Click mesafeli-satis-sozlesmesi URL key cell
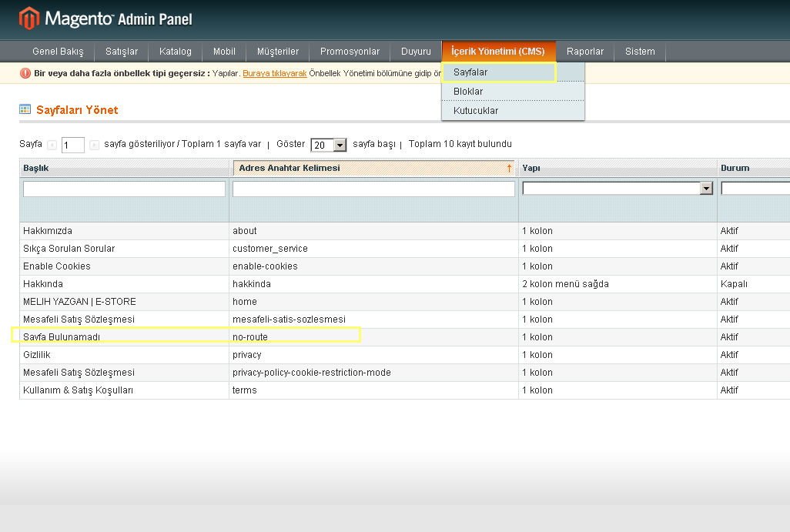790x532 pixels. (x=373, y=319)
